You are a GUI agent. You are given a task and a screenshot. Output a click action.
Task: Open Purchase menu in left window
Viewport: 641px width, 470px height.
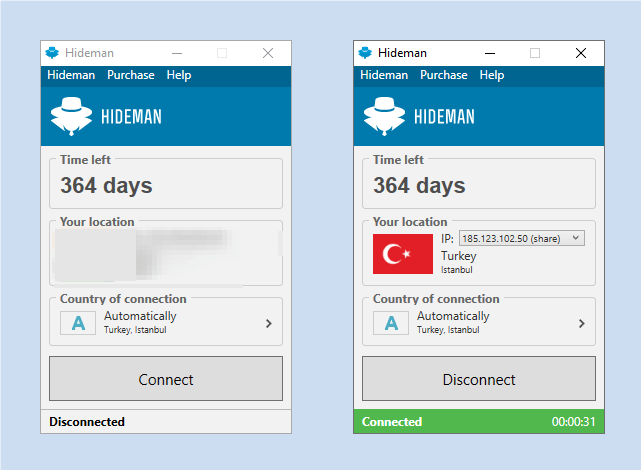pyautogui.click(x=131, y=75)
